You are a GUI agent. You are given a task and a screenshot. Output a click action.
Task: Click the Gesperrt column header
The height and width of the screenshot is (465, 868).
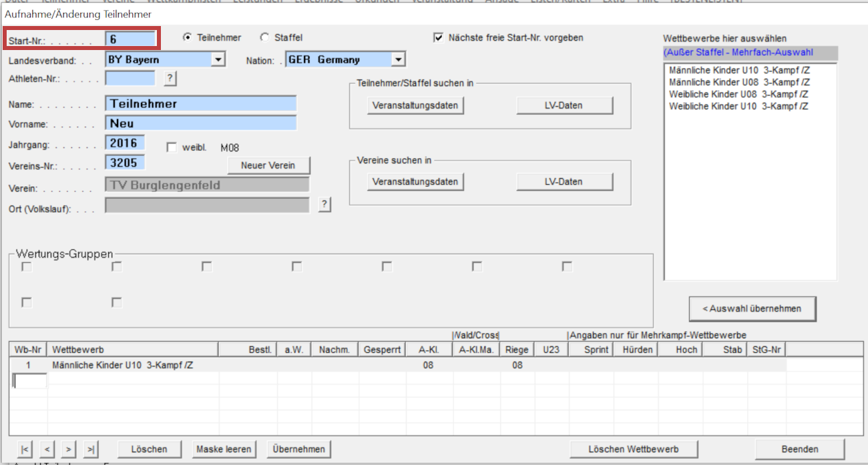(x=382, y=350)
